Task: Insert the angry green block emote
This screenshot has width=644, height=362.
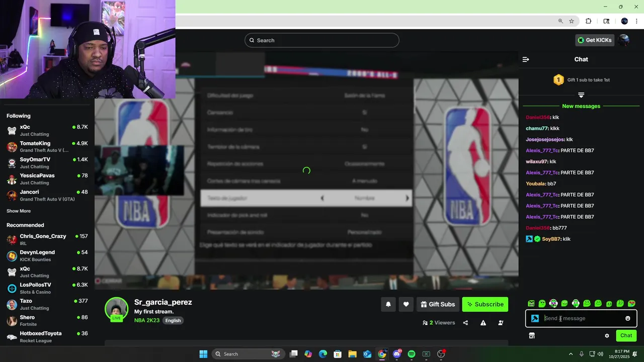Action: (531, 303)
